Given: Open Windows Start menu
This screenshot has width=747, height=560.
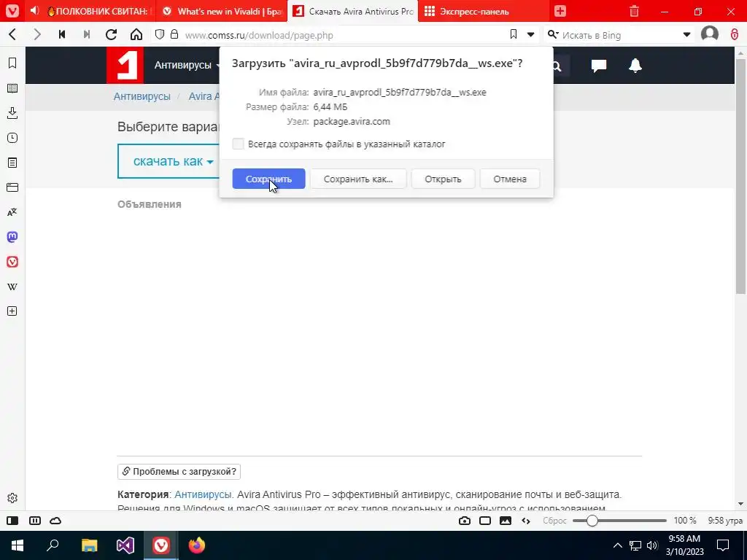Looking at the screenshot, I should click(18, 545).
